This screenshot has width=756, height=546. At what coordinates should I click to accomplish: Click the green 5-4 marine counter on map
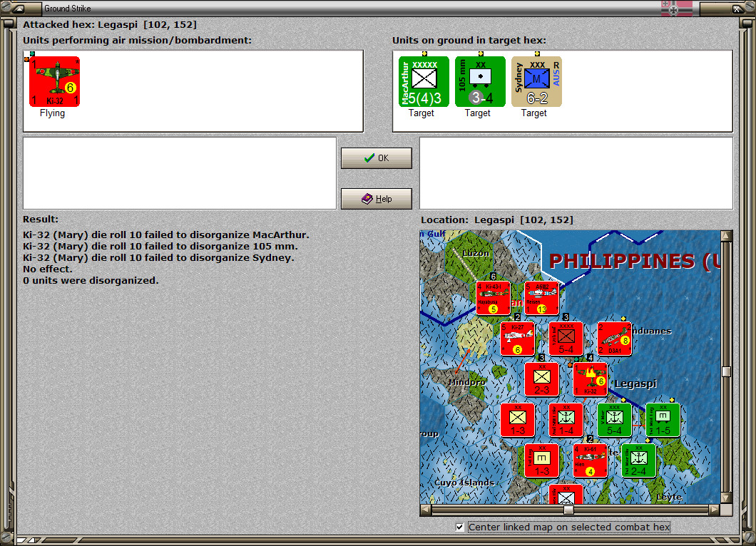[614, 421]
